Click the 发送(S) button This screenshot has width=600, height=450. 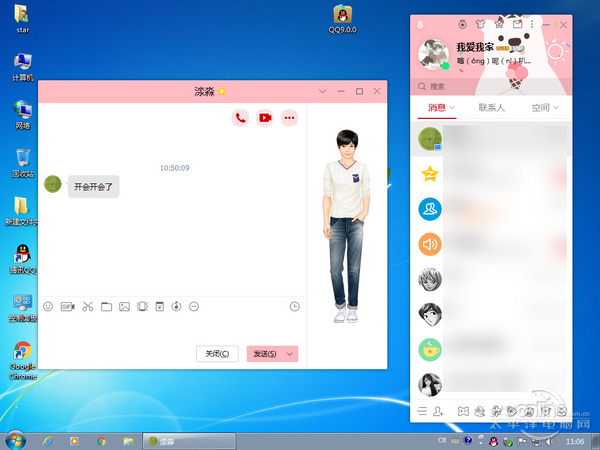pyautogui.click(x=265, y=354)
